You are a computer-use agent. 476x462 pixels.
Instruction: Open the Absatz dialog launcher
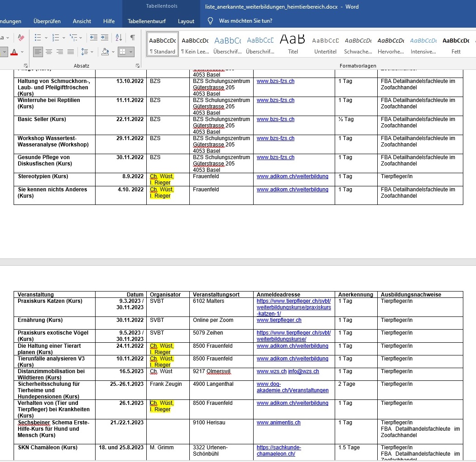point(138,66)
